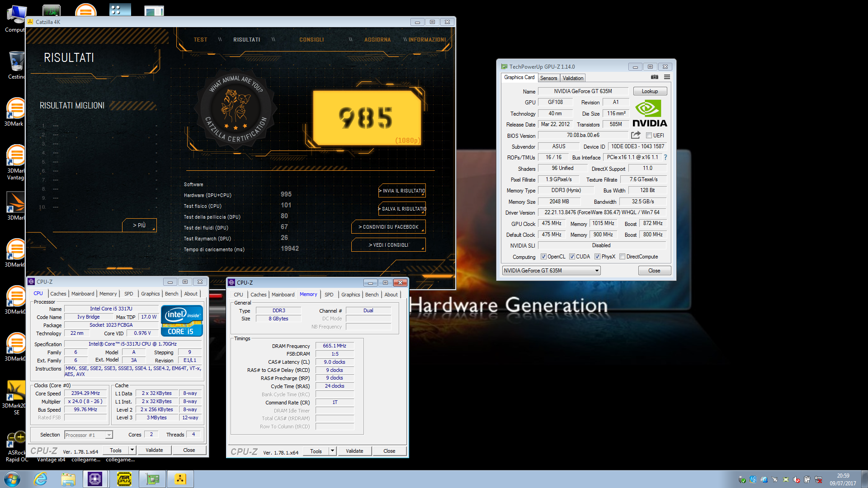Click the GPU-Z title bar app icon
The width and height of the screenshot is (868, 488).
click(x=504, y=66)
